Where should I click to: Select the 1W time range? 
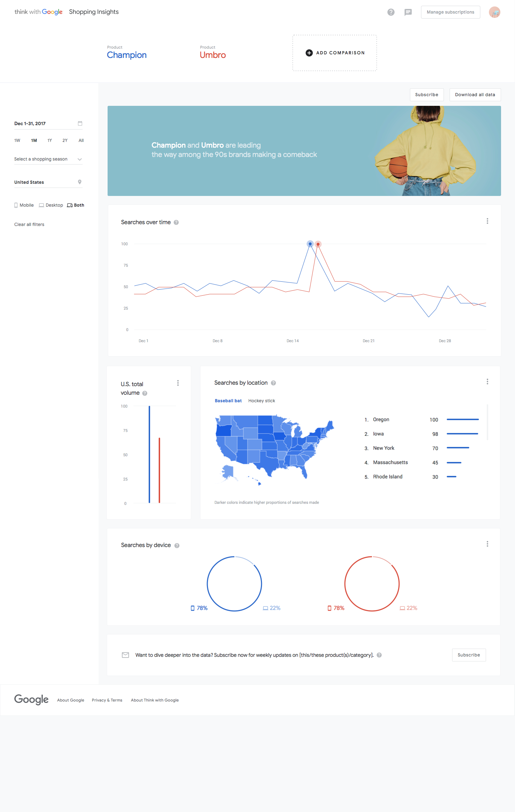point(17,141)
